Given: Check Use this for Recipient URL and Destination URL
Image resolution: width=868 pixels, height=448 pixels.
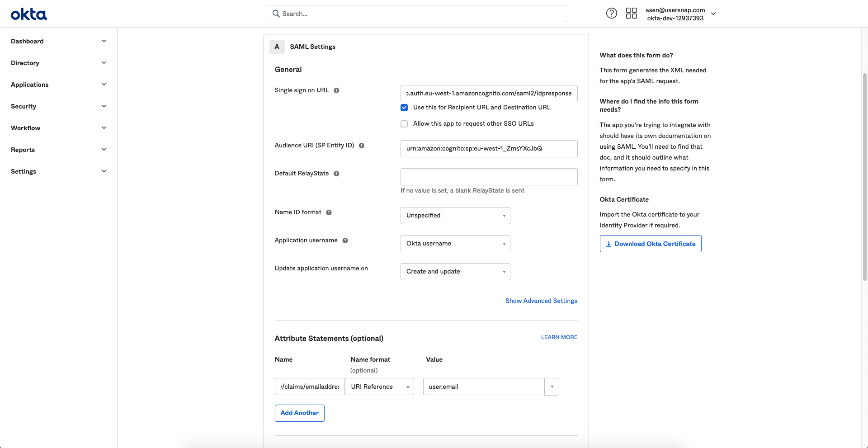Looking at the screenshot, I should (x=404, y=108).
